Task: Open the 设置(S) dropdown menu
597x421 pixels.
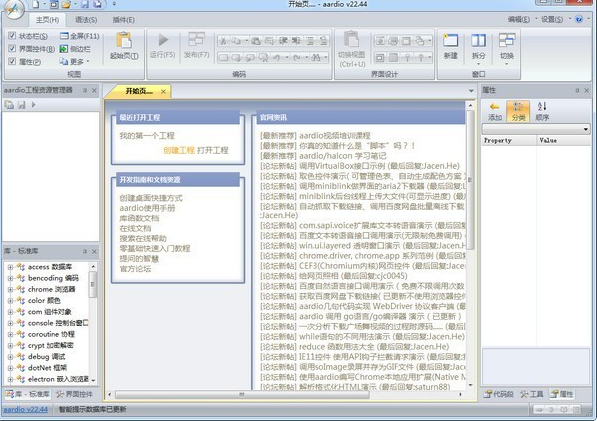Action: pyautogui.click(x=555, y=19)
